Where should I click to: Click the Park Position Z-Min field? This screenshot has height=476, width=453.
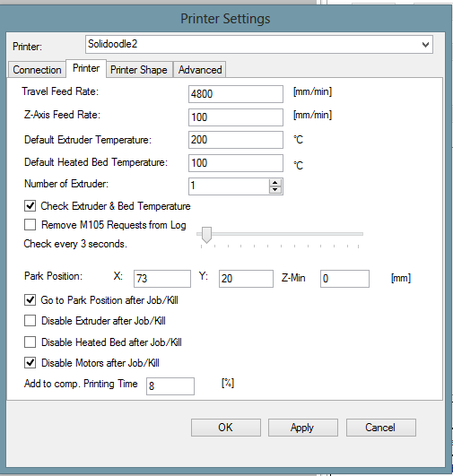point(344,279)
